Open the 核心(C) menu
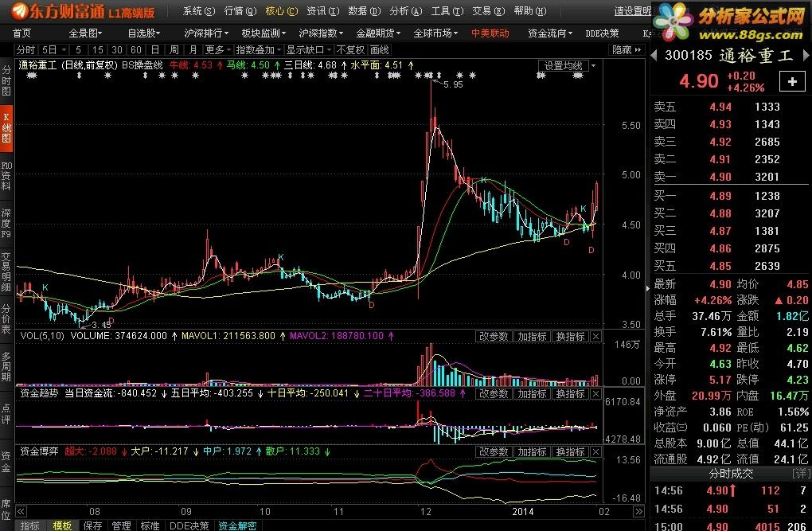The width and height of the screenshot is (812, 531). (281, 11)
